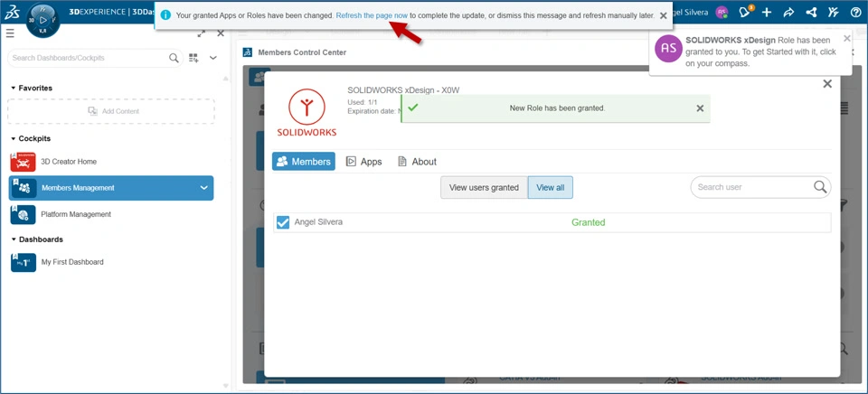The height and width of the screenshot is (394, 868).
Task: Click the SOLIDWORKS logo in the dialog
Action: [307, 113]
